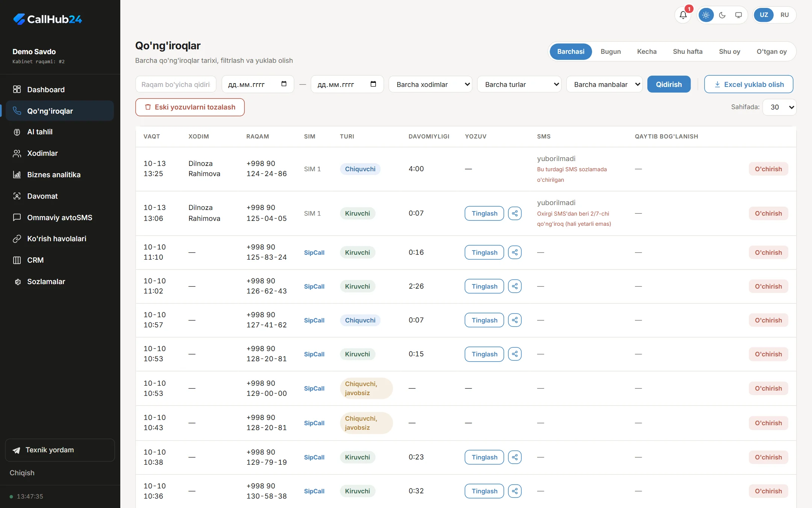This screenshot has height=508, width=812.
Task: Share recording of 10:38 call
Action: click(515, 457)
